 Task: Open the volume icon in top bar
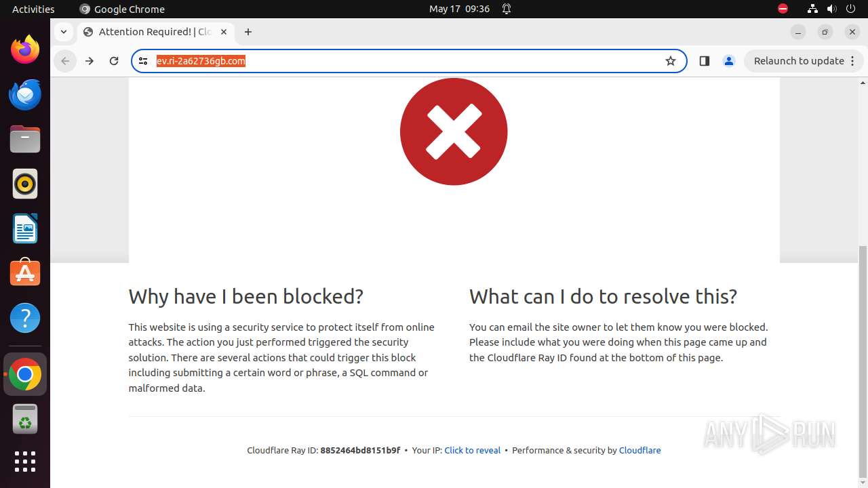pos(832,9)
